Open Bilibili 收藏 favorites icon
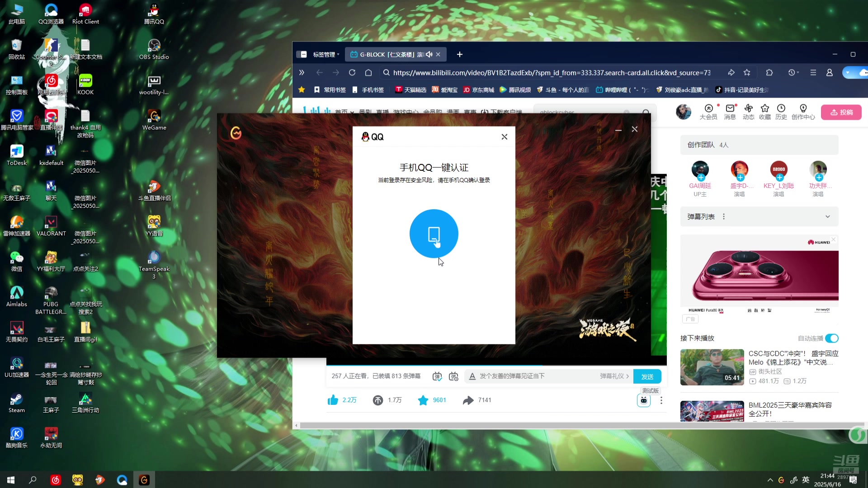Viewport: 868px width, 488px height. coord(765,112)
